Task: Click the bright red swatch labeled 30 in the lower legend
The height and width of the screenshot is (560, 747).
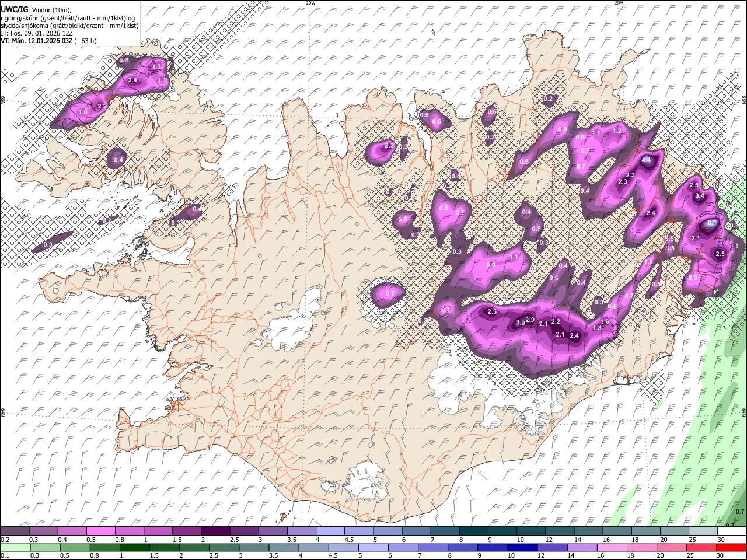Action: coord(732,547)
